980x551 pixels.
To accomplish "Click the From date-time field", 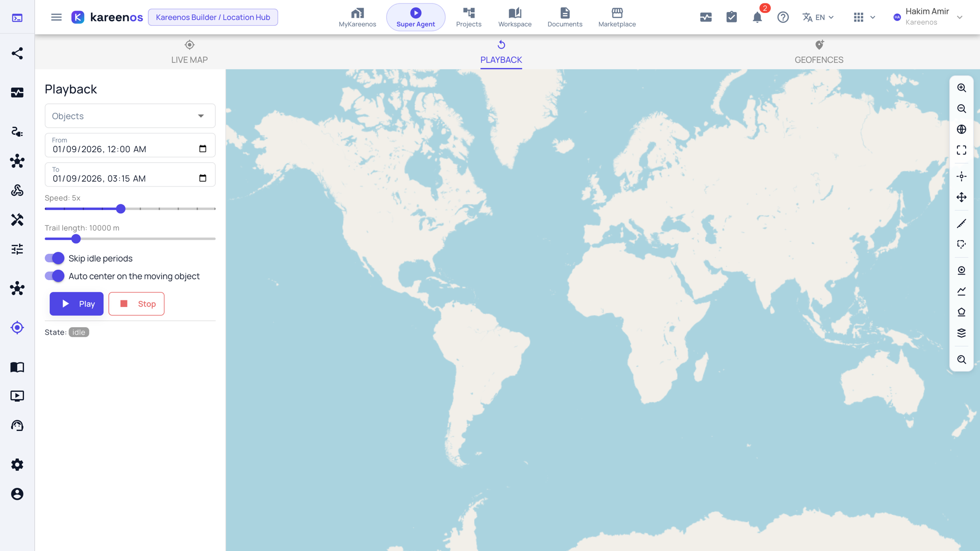I will (130, 145).
